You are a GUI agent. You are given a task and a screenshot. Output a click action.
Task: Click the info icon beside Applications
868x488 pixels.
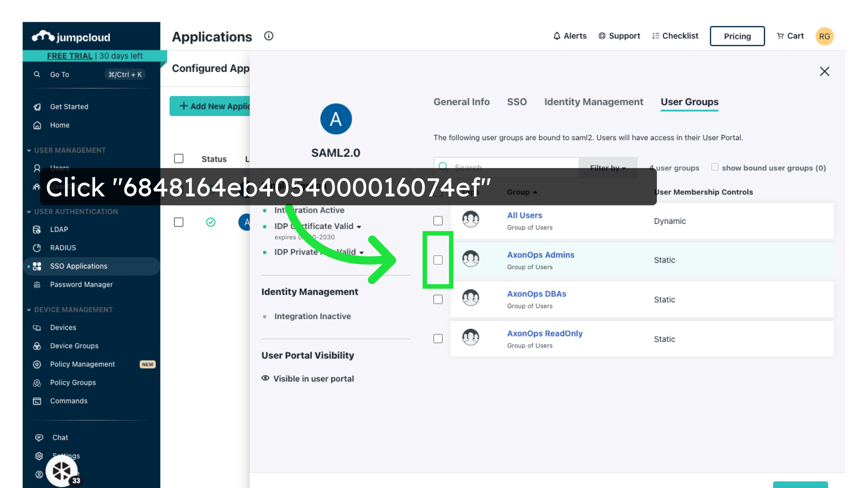click(x=269, y=36)
